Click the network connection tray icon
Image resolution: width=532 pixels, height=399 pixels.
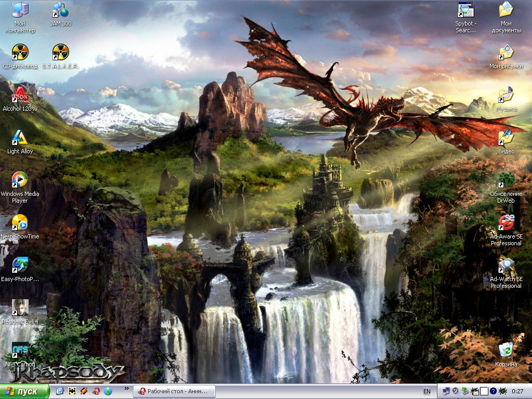446,392
